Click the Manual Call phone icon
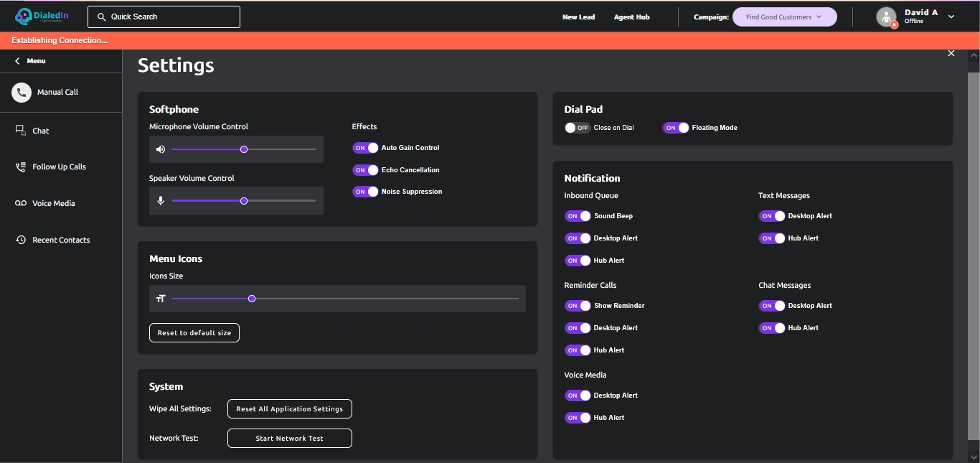This screenshot has width=980, height=463. (x=22, y=93)
